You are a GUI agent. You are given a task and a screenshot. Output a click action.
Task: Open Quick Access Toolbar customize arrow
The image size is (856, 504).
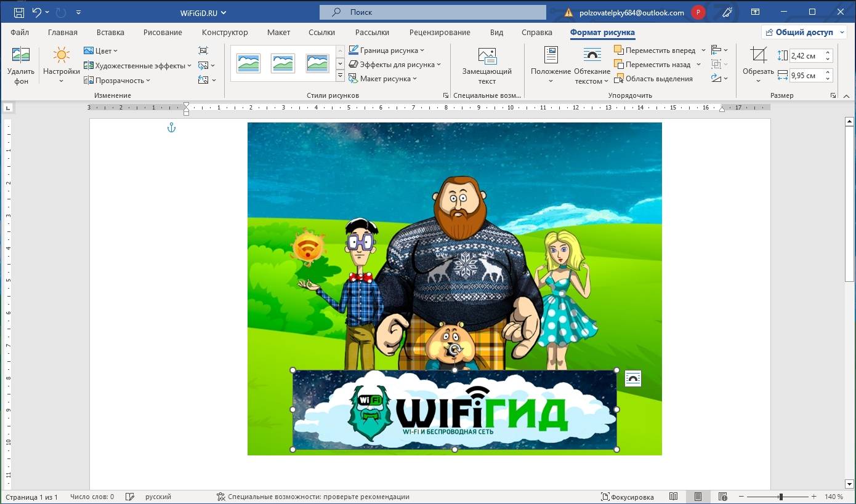tap(78, 12)
